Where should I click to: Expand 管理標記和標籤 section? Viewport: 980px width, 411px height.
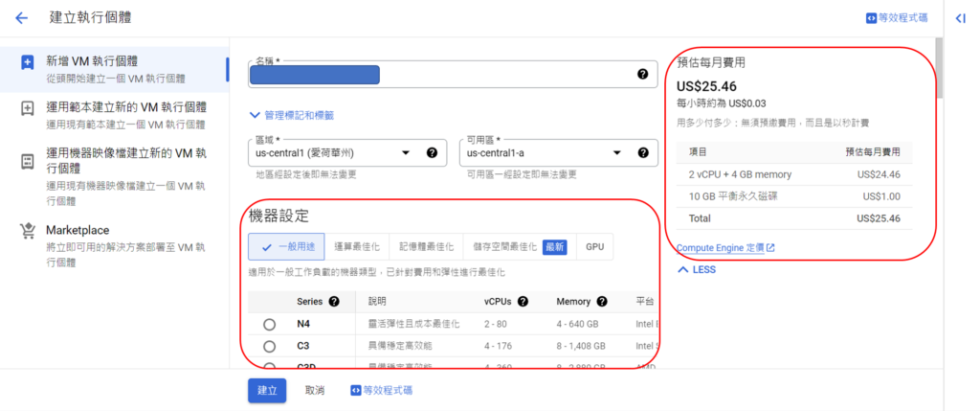click(291, 115)
